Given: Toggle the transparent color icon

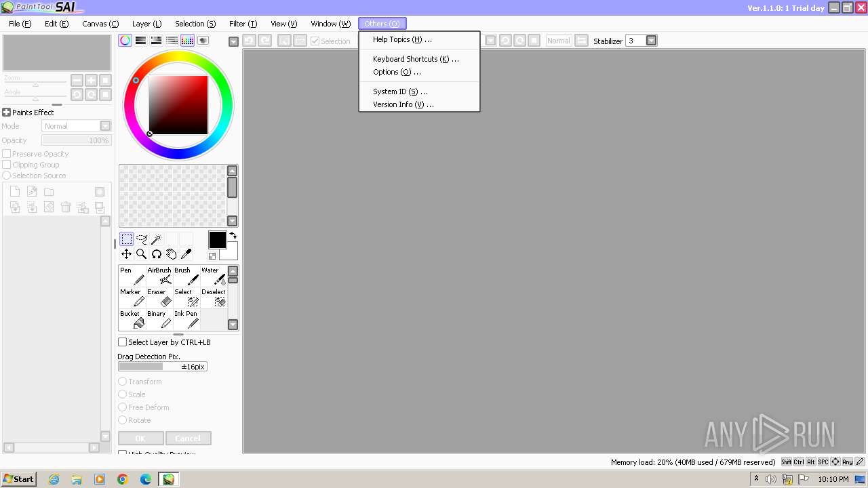Looking at the screenshot, I should tap(212, 256).
